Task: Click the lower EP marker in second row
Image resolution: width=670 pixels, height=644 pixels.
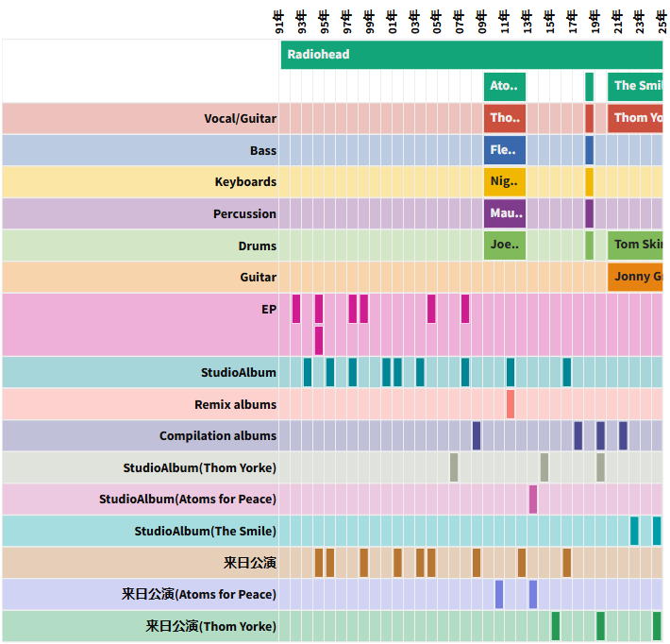Action: (319, 340)
